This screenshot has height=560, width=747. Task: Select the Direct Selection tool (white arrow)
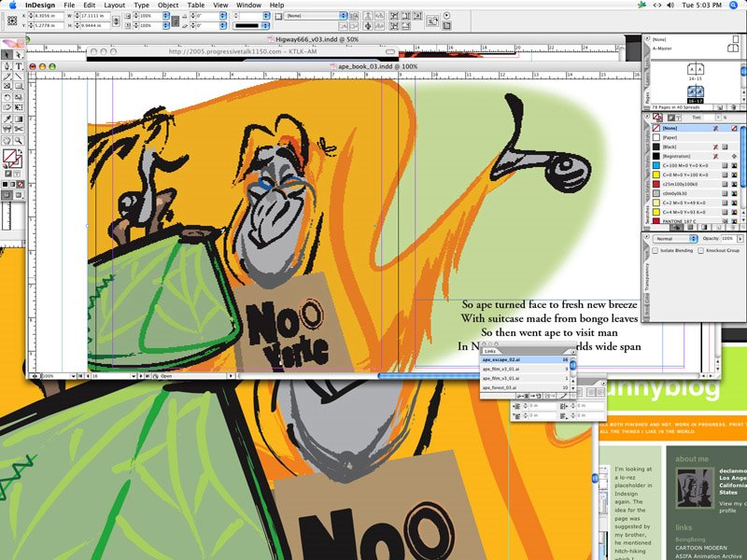tap(19, 55)
